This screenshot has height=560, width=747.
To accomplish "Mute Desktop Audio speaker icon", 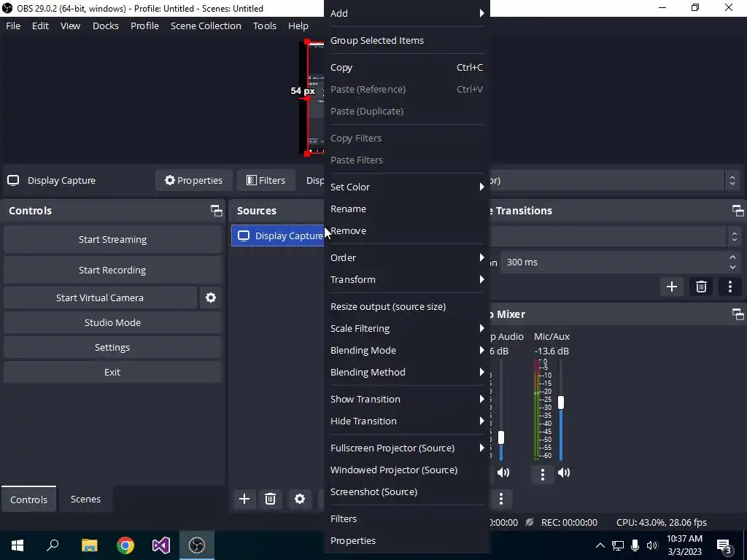I will point(503,472).
